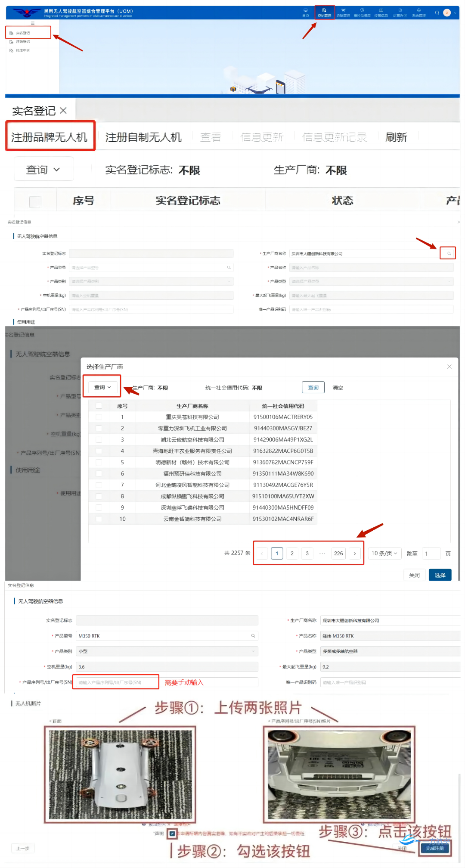Close the 选择生产厂商 dialog with X
This screenshot has width=465, height=868.
pos(449,367)
